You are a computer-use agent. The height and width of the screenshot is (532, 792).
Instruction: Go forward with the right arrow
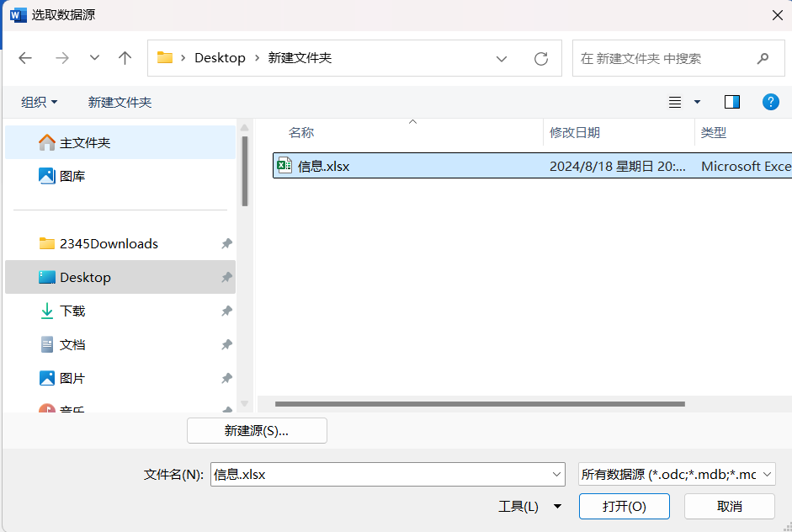coord(62,58)
